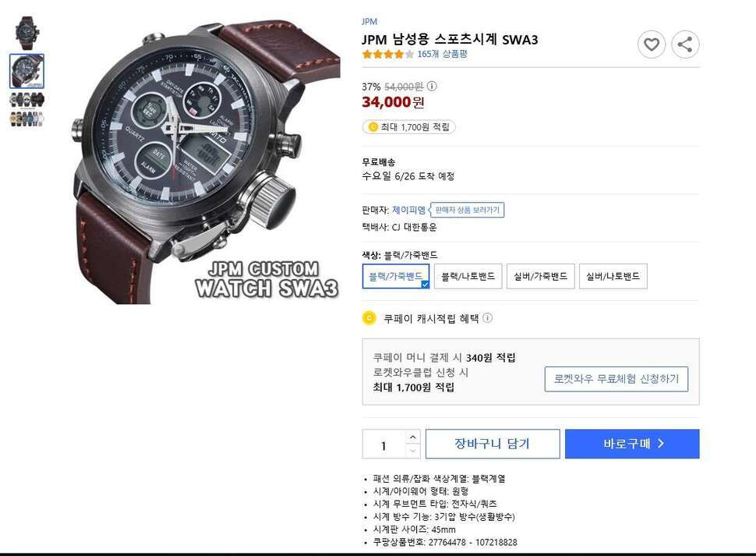The image size is (756, 556).
Task: Decrease quantity with the down arrow
Action: tap(413, 451)
